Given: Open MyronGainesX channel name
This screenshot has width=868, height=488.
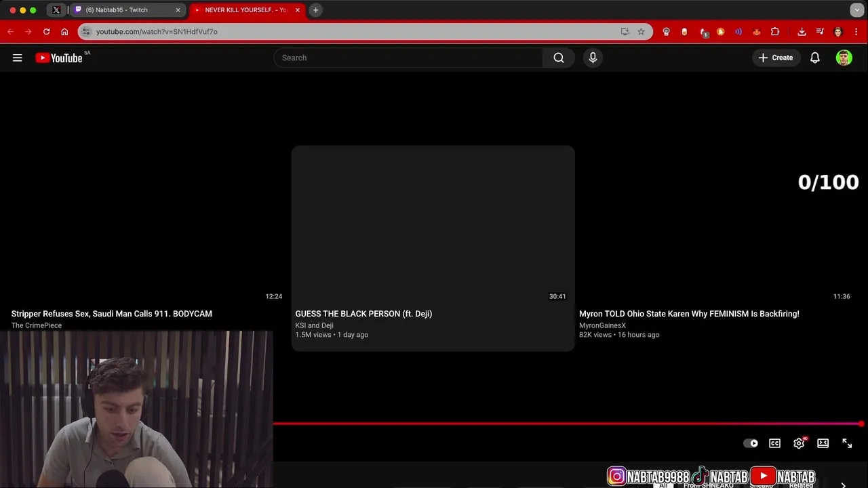Looking at the screenshot, I should 602,325.
